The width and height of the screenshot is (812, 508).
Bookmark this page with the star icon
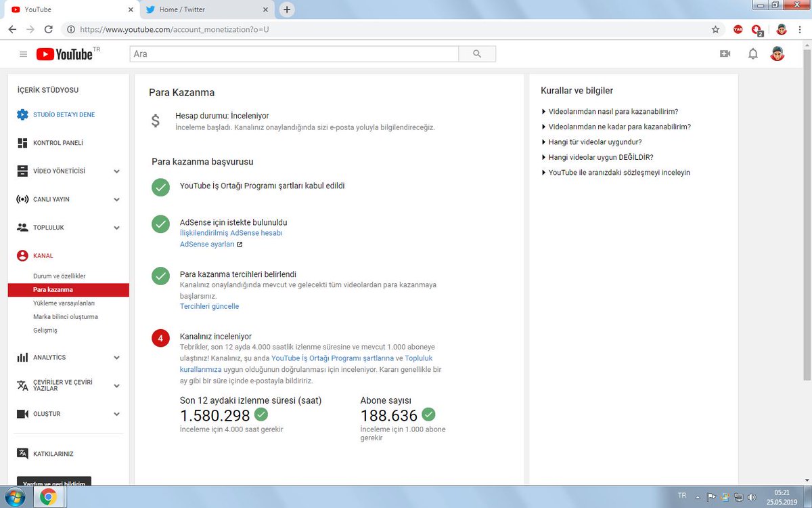[x=715, y=30]
